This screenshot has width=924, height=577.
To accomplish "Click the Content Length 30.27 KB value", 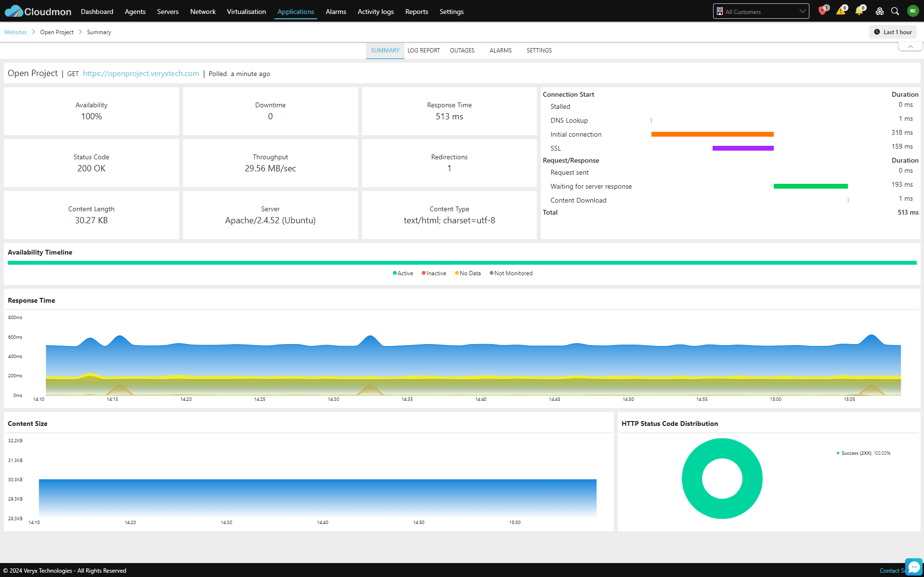I will [91, 220].
